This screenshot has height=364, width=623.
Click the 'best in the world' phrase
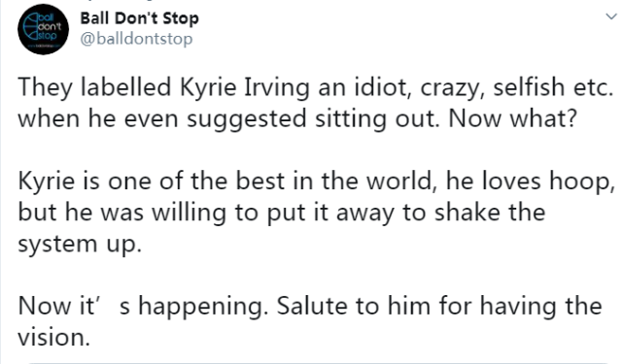coord(334,181)
